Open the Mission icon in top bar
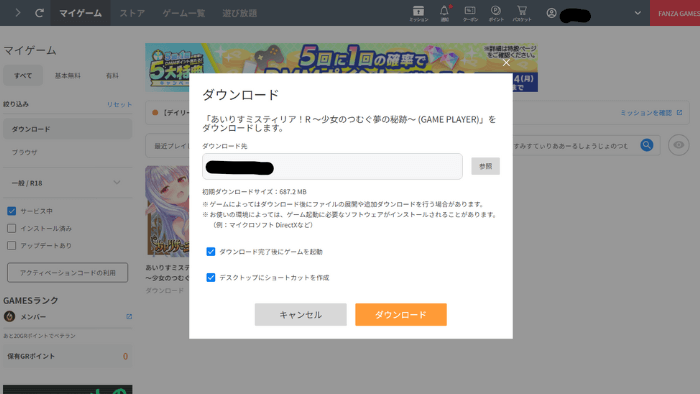The width and height of the screenshot is (700, 394). 418,13
